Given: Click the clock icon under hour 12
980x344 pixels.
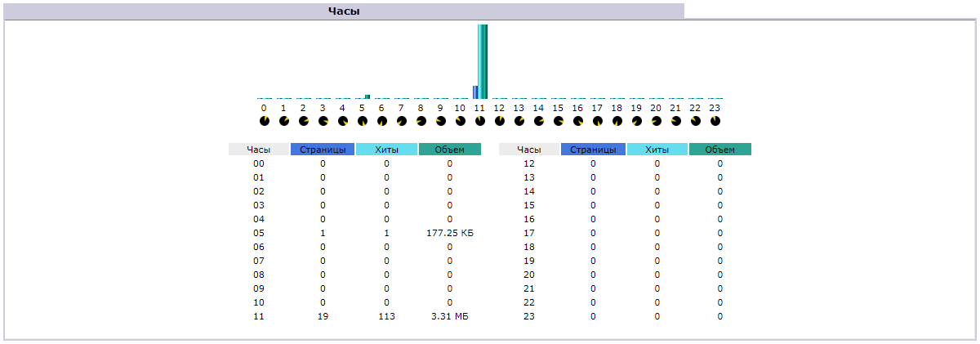Looking at the screenshot, I should [499, 121].
